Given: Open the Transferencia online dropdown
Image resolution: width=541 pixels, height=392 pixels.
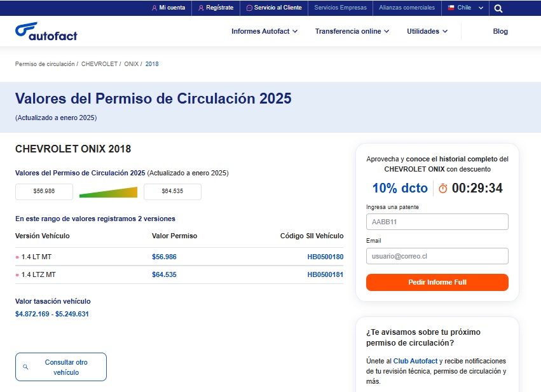Looking at the screenshot, I should click(352, 31).
